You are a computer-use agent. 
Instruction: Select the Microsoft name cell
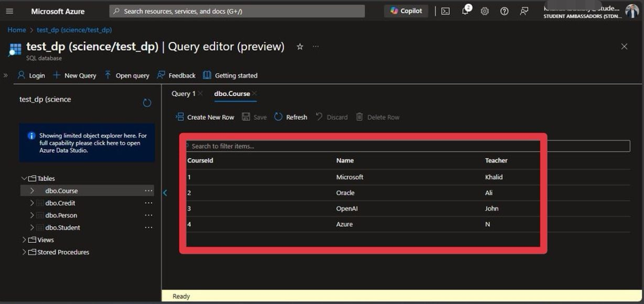(x=350, y=177)
